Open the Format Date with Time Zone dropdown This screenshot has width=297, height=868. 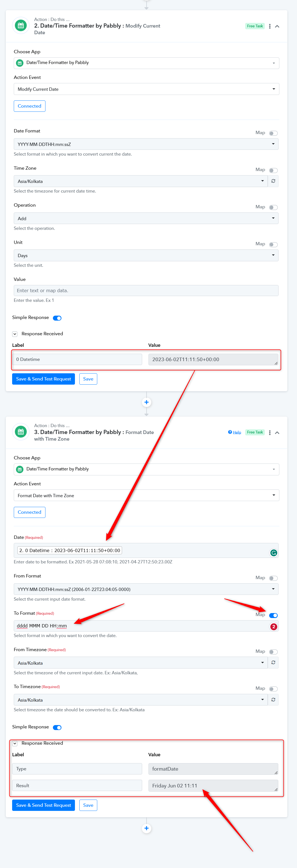click(146, 495)
